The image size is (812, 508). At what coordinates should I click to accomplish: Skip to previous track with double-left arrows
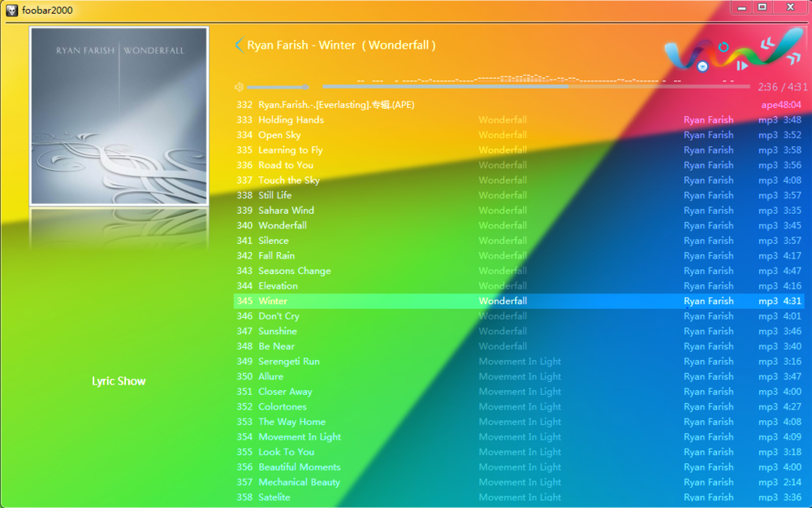point(767,44)
